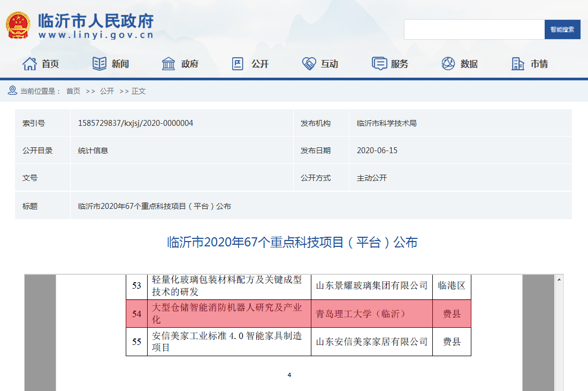Image resolution: width=588 pixels, height=391 pixels.
Task: Go to 公开 in the breadcrumb
Action: (x=107, y=91)
